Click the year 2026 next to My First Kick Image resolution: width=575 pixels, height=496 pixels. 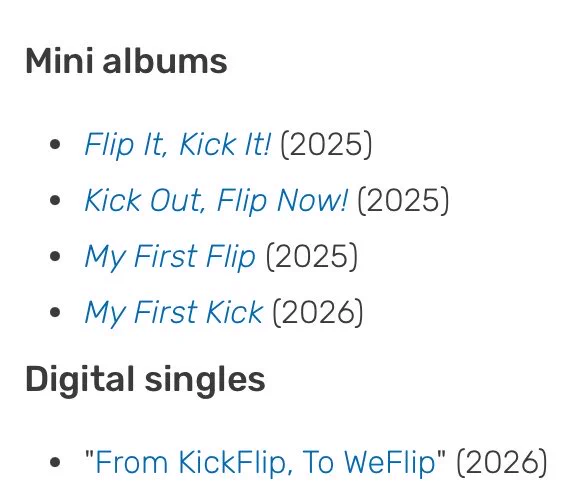click(318, 313)
